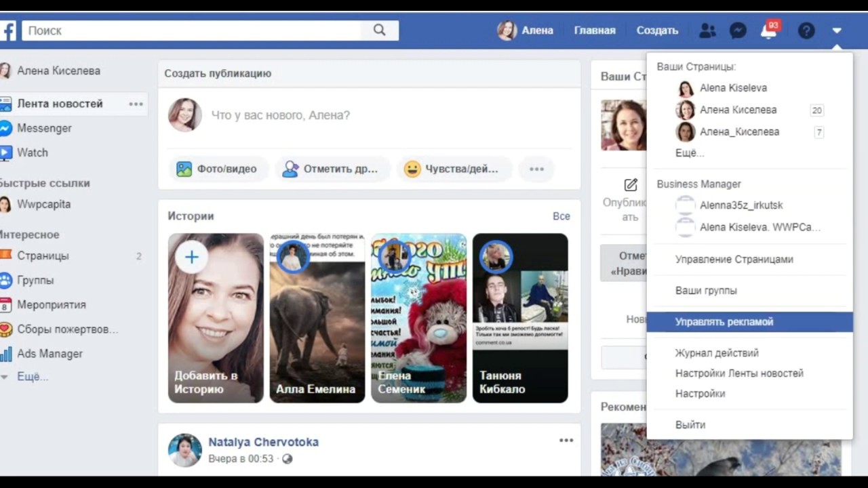The width and height of the screenshot is (868, 488).
Task: Select Лента новостей in sidebar
Action: coord(60,104)
